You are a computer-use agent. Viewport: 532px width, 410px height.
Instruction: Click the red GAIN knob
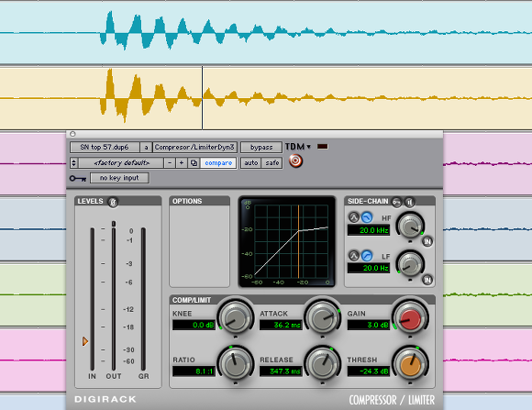(x=410, y=319)
